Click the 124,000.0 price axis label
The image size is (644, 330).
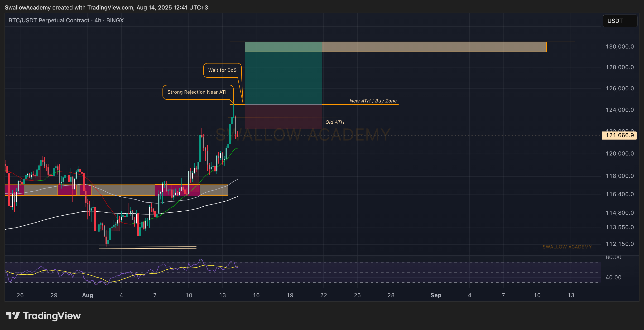tap(620, 110)
